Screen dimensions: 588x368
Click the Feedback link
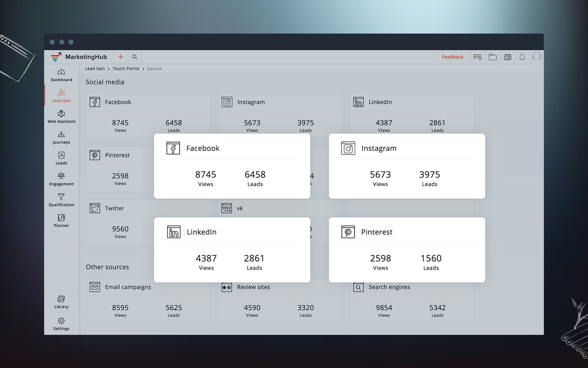point(452,57)
